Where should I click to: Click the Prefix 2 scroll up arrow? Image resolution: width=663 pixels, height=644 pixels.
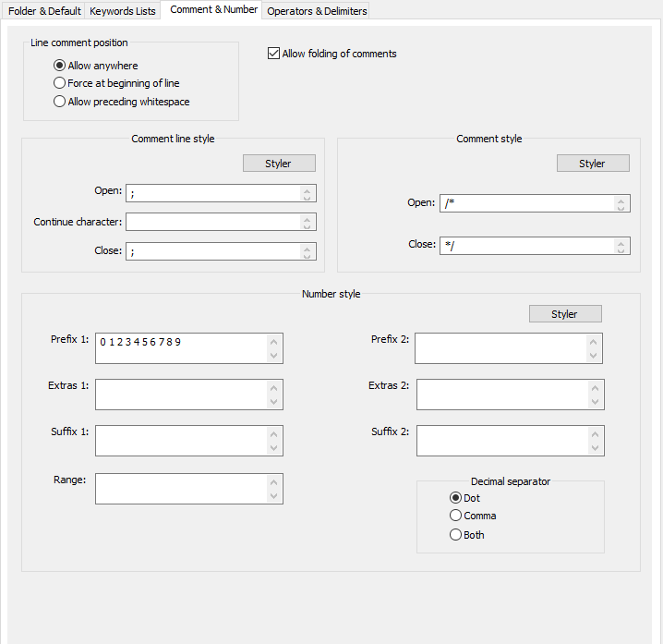[595, 342]
